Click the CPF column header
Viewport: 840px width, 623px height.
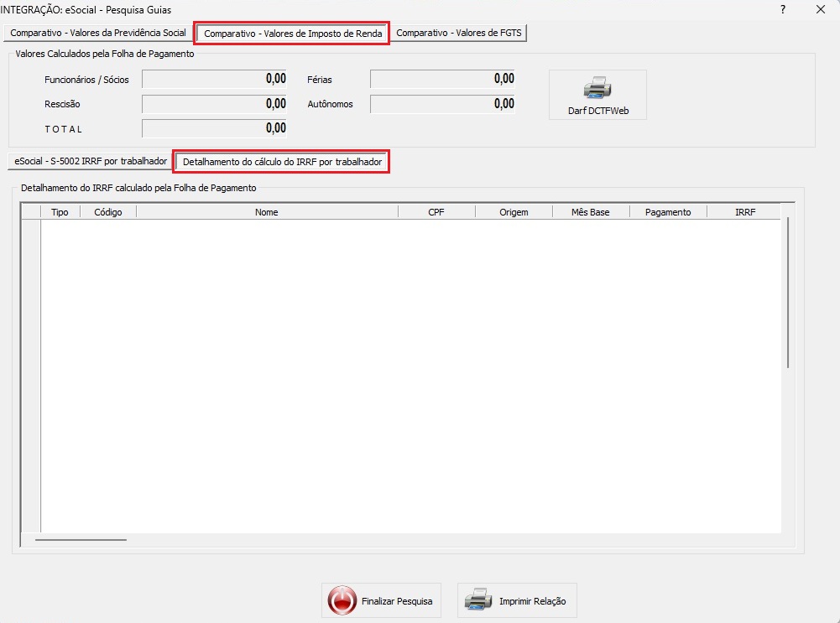coord(436,212)
